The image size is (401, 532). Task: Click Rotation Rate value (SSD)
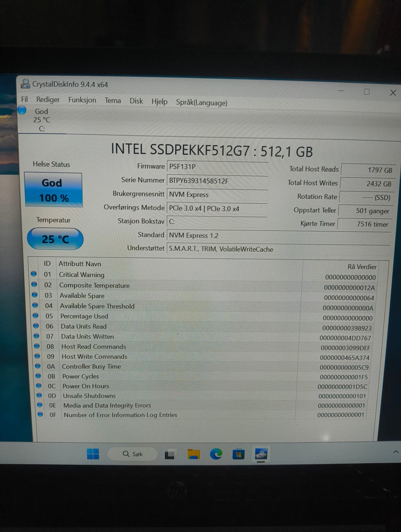pos(366,197)
